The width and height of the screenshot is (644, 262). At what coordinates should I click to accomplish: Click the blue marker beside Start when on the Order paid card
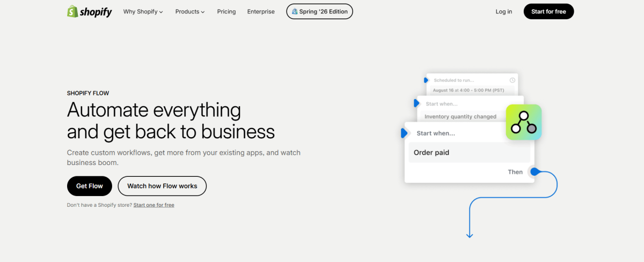pos(405,133)
